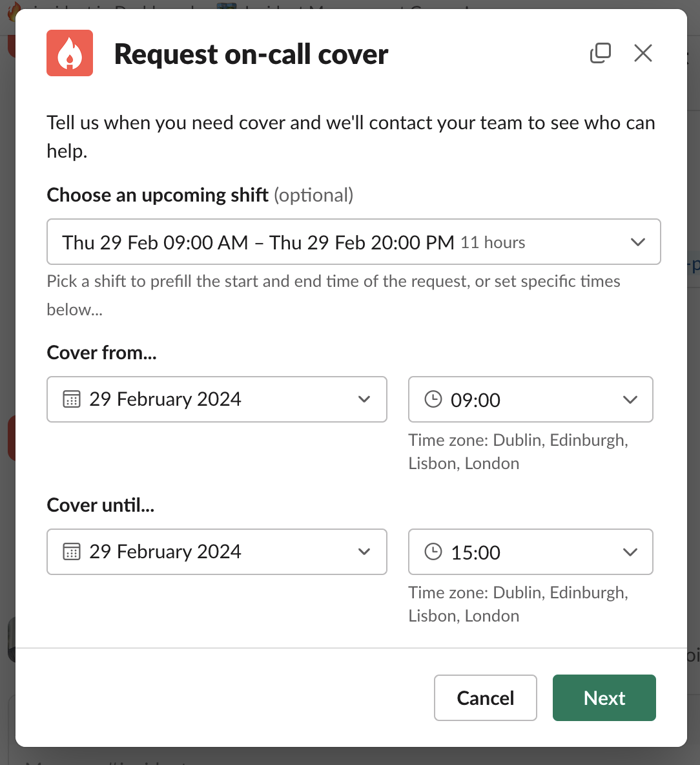This screenshot has width=700, height=765.
Task: Click the "Tell us when you need cover" description
Action: (351, 136)
